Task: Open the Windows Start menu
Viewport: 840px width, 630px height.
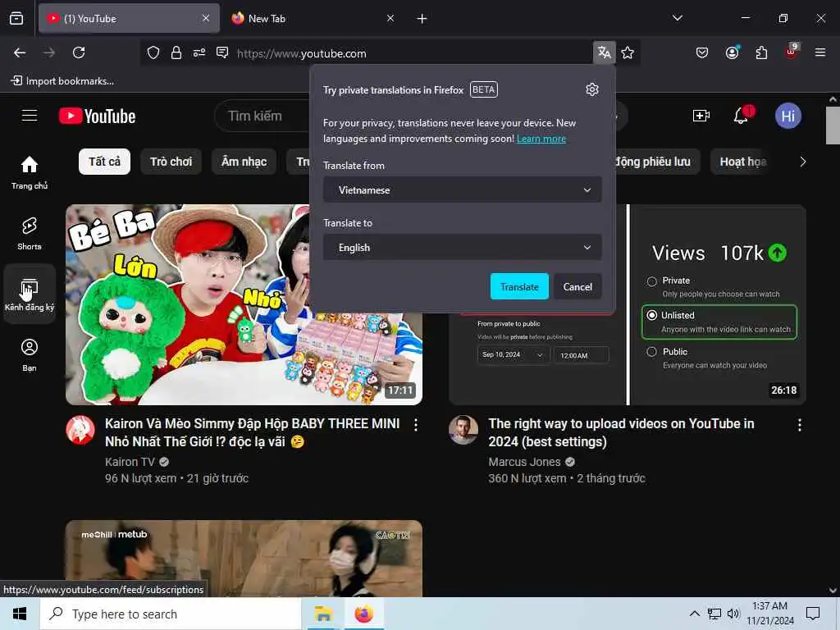Action: pyautogui.click(x=20, y=614)
